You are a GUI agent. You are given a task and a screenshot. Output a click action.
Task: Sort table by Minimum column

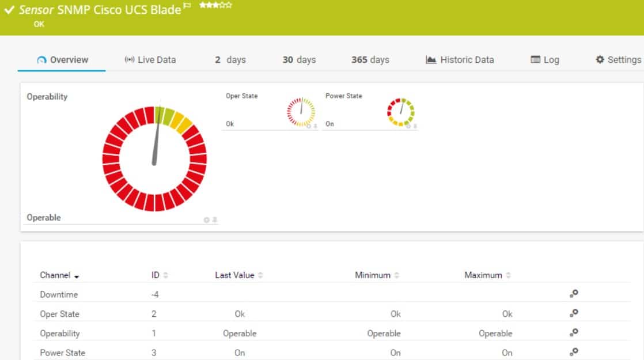377,275
